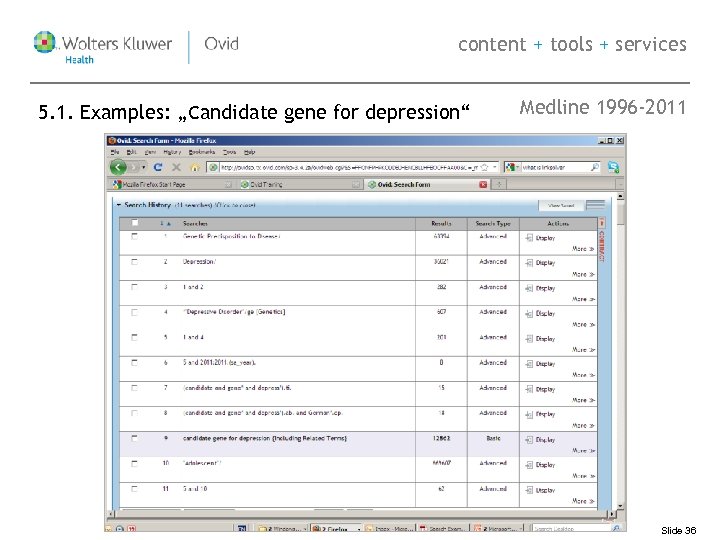Click the Skype icon on the toolbar

click(x=613, y=167)
